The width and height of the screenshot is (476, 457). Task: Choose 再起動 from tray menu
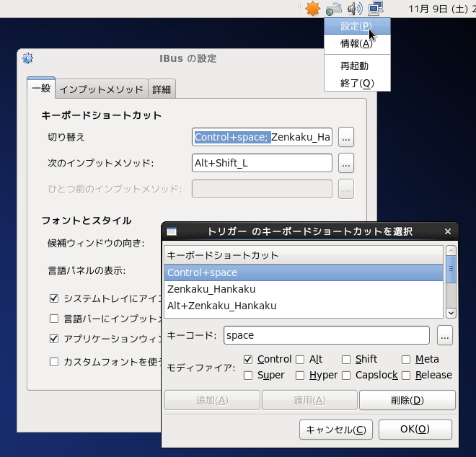point(357,66)
